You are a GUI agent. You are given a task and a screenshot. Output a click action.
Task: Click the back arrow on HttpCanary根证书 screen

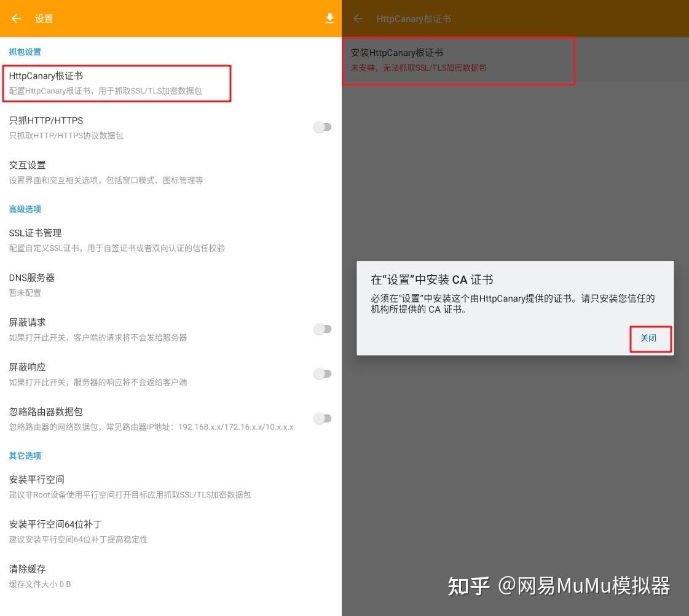(x=357, y=18)
